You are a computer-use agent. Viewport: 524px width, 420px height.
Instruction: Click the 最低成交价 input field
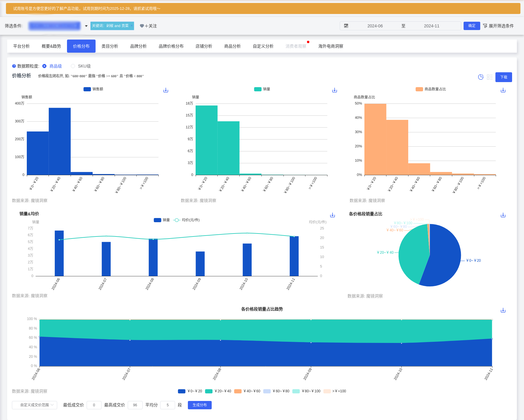(x=94, y=405)
